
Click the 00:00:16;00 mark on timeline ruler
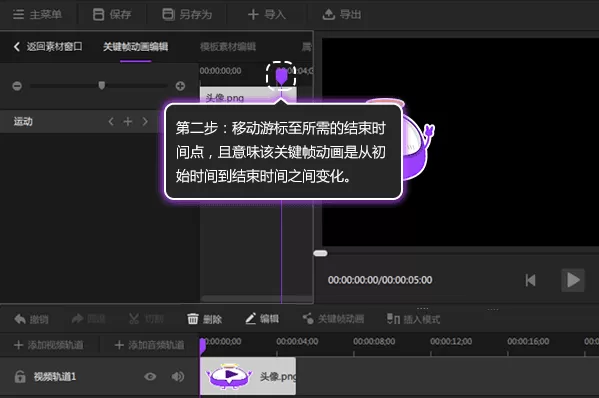[528, 341]
